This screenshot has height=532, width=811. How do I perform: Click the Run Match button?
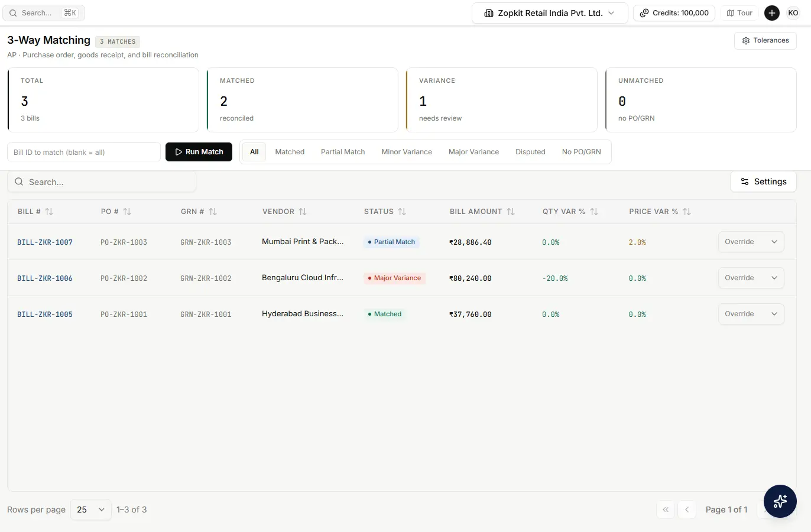pos(199,152)
